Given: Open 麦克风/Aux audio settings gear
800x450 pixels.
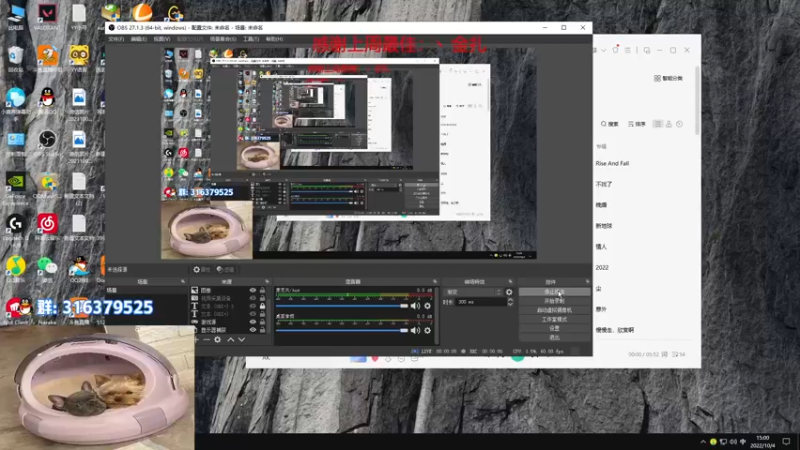Looking at the screenshot, I should click(x=428, y=306).
